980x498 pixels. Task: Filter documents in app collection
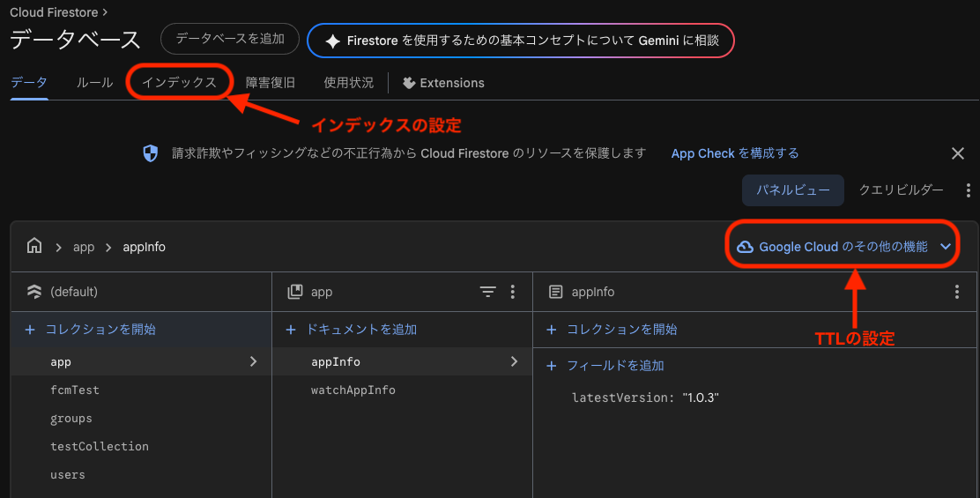[488, 292]
